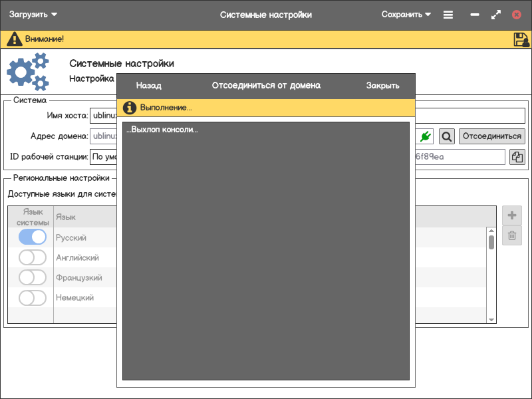Copy workstation ID with clipboard icon
The width and height of the screenshot is (532, 399).
pyautogui.click(x=517, y=157)
